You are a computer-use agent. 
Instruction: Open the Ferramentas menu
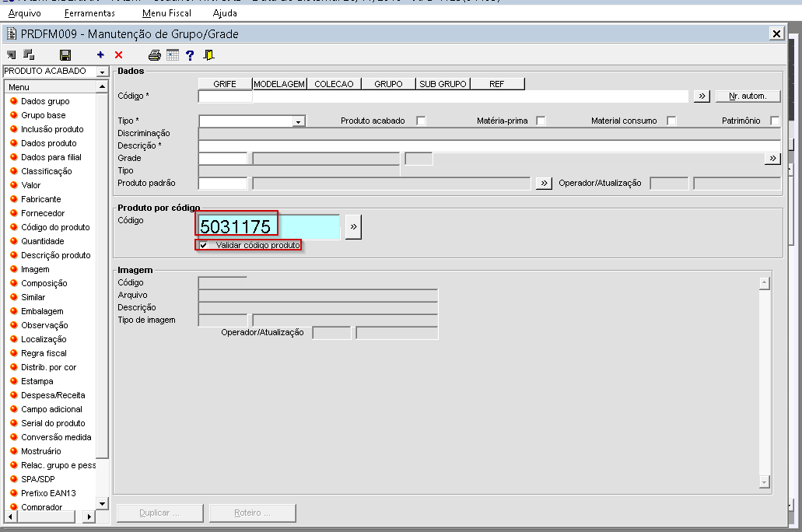click(89, 12)
